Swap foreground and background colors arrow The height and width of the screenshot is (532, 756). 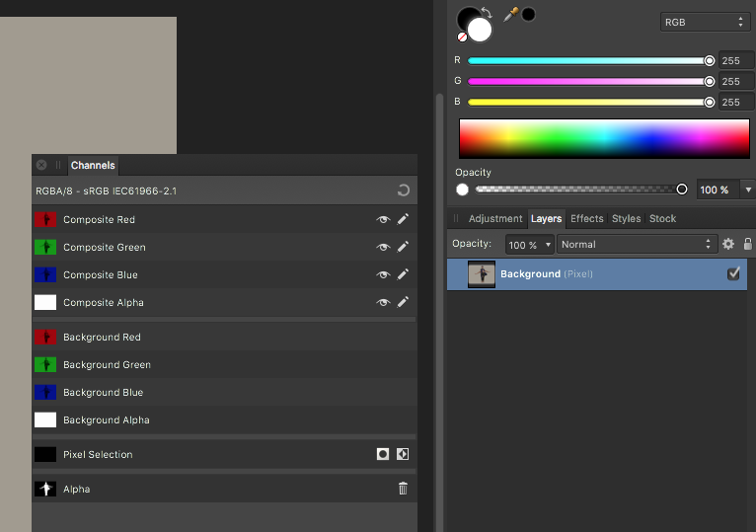coord(487,12)
